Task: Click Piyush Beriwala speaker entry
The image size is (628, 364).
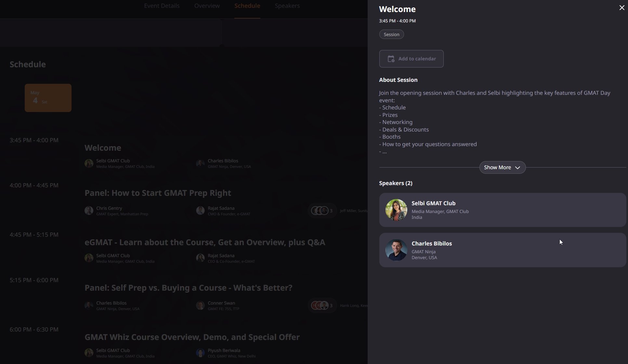Action: click(226, 353)
